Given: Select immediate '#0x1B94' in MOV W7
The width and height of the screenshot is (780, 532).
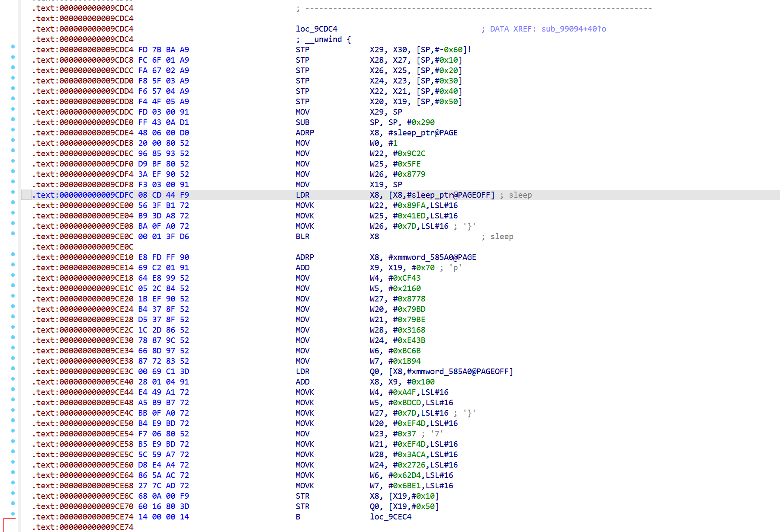Looking at the screenshot, I should tap(404, 361).
